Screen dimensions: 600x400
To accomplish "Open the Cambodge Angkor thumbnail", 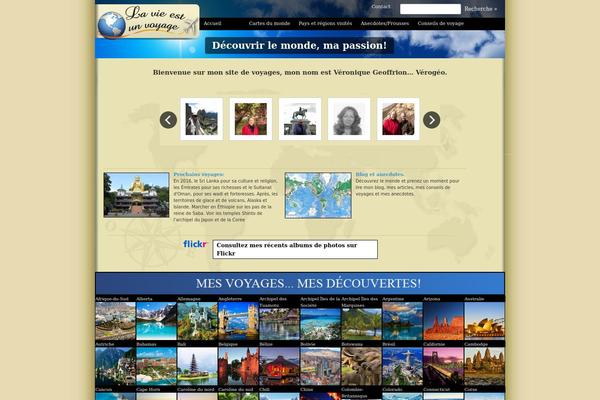I will (x=484, y=366).
